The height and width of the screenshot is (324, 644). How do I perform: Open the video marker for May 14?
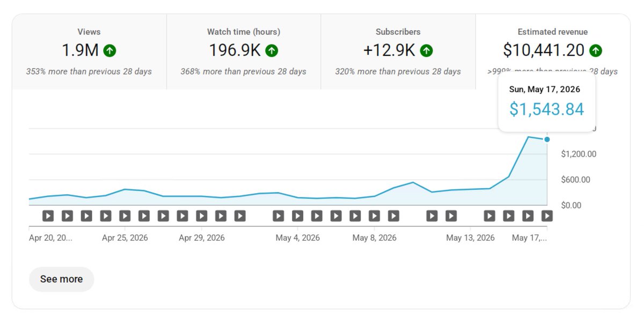[x=489, y=216]
